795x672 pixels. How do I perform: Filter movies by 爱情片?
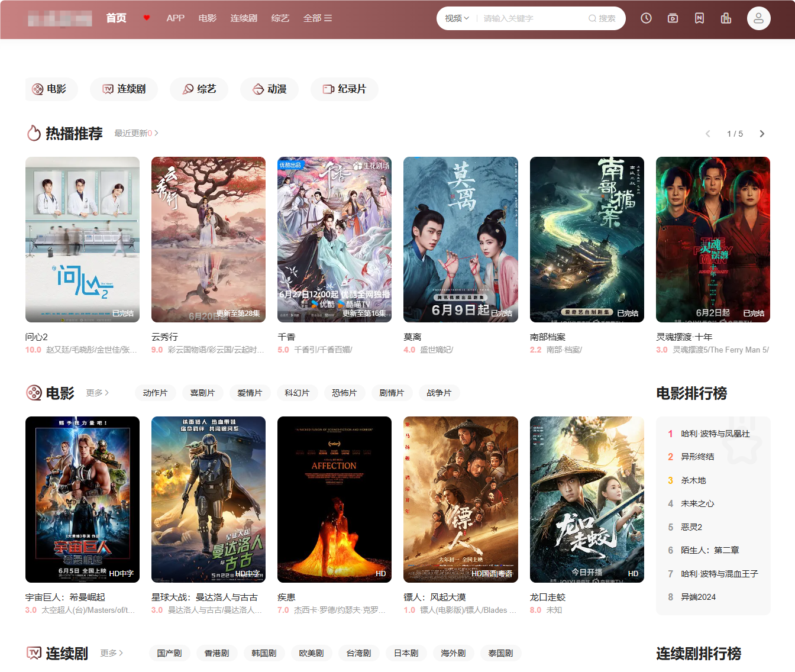click(x=250, y=393)
